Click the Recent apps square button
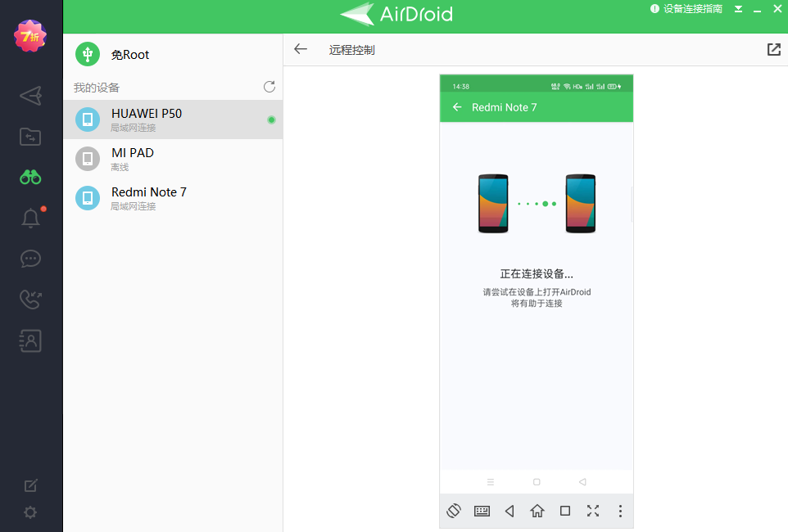The width and height of the screenshot is (788, 532). click(565, 511)
